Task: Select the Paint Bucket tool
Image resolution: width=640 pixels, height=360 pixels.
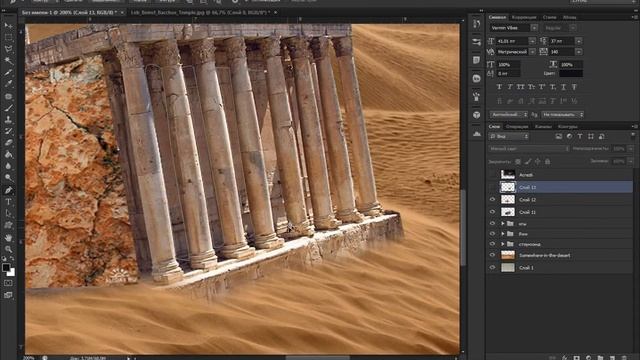Action: click(8, 155)
